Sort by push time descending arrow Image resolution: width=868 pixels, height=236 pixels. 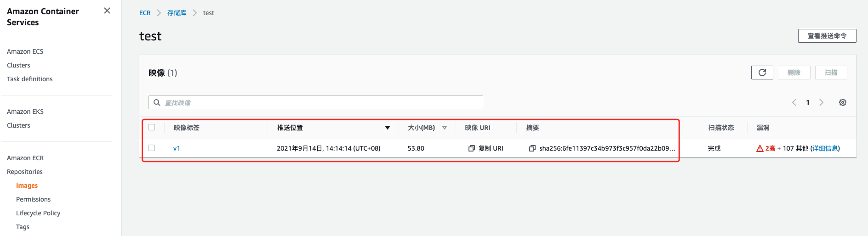coord(388,128)
